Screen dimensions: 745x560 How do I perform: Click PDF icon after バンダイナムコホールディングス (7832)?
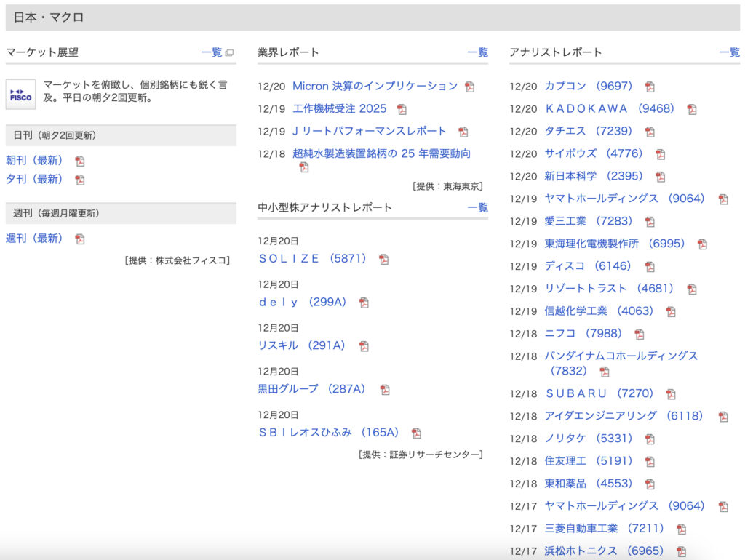click(x=604, y=372)
